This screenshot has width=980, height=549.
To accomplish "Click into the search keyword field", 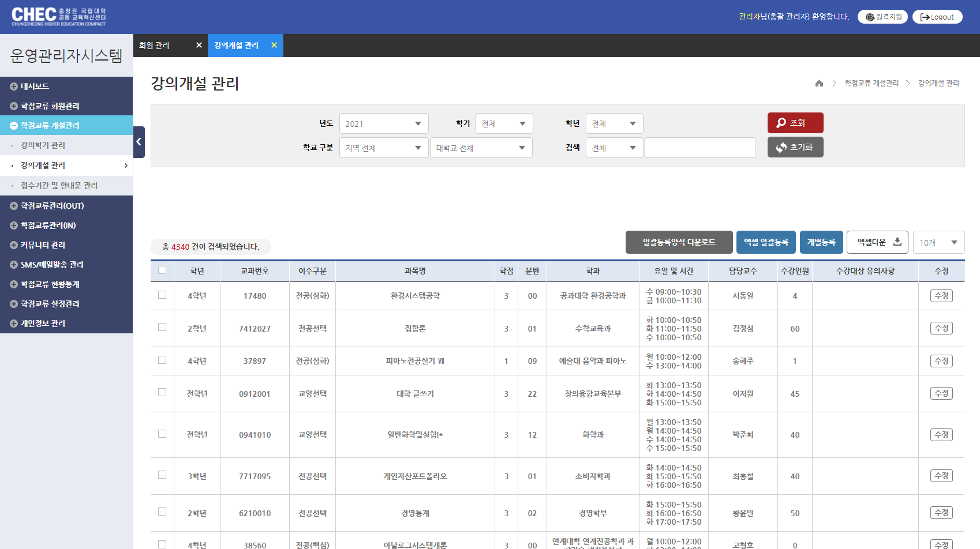I will (x=700, y=148).
